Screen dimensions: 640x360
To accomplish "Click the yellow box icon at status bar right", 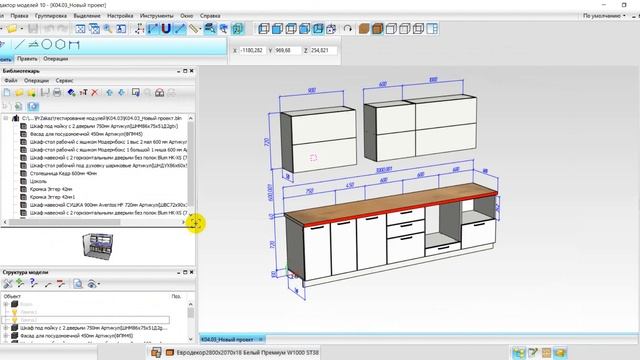I will [561, 352].
